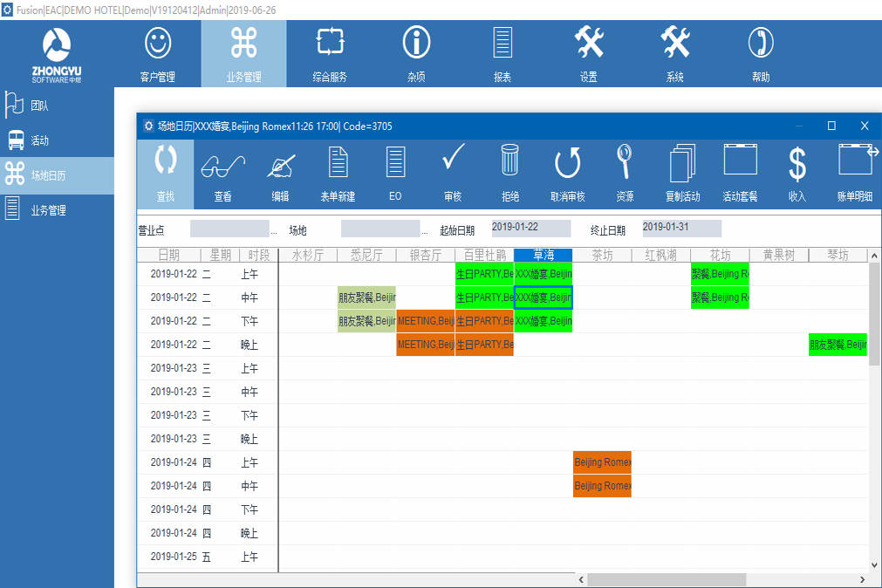This screenshot has height=588, width=882.
Task: Expand the 营业点 selector ellipsis
Action: click(x=274, y=231)
